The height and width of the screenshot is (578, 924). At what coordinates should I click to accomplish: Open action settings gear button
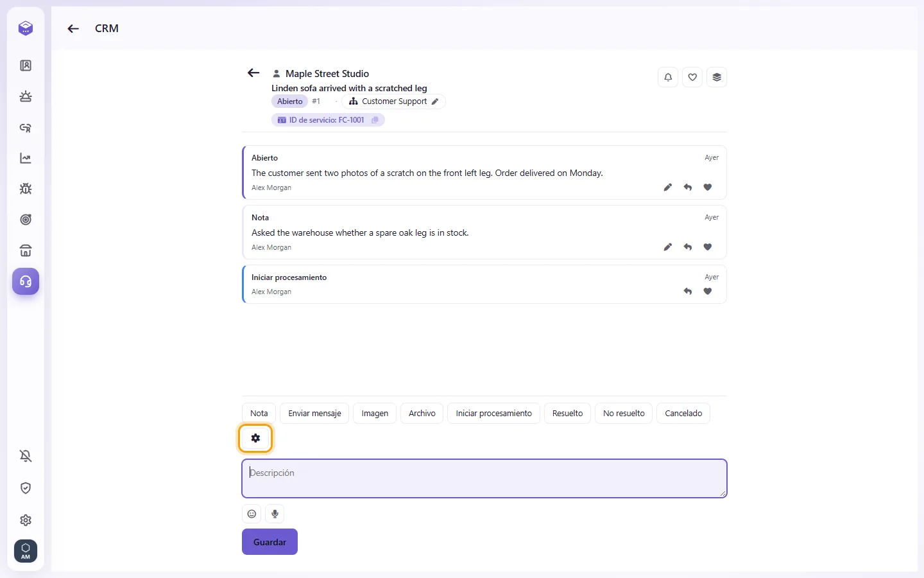[255, 439]
